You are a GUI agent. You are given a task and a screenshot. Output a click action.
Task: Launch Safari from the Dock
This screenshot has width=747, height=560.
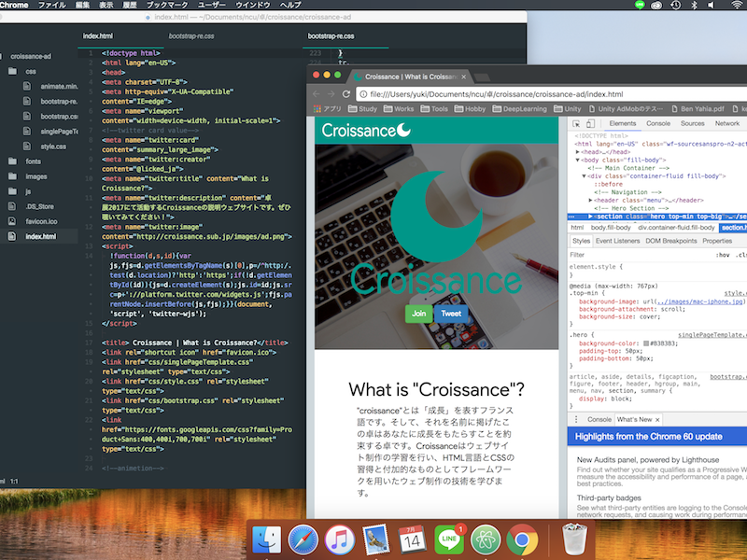point(303,538)
